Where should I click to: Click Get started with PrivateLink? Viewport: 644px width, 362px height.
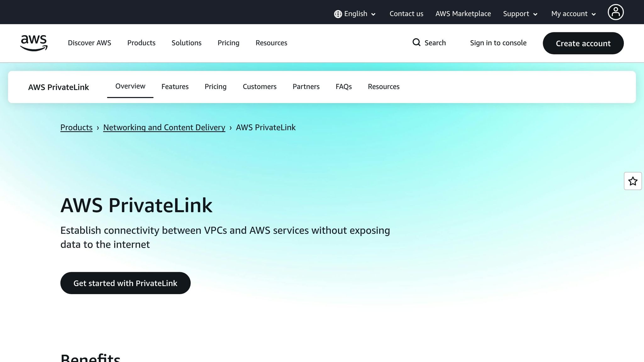pos(125,283)
